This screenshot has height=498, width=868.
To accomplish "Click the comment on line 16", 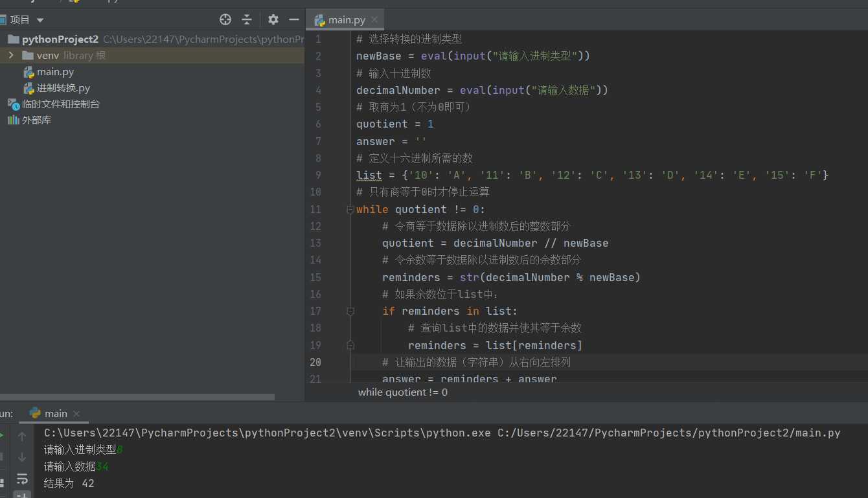I will (x=440, y=294).
